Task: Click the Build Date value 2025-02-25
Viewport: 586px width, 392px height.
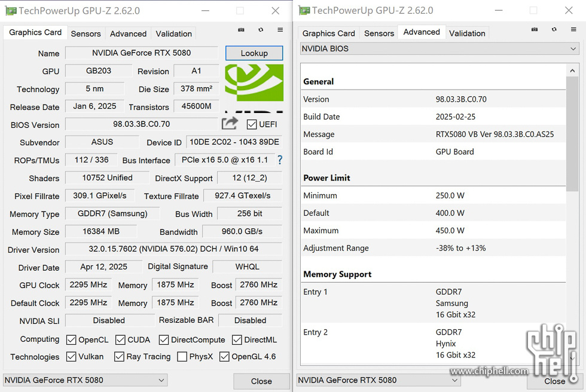Action: pos(456,117)
